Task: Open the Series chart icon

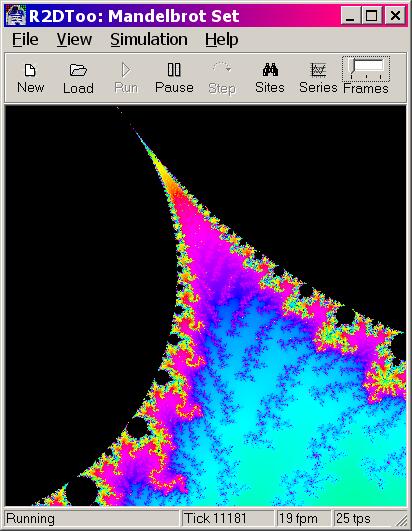Action: click(x=318, y=70)
